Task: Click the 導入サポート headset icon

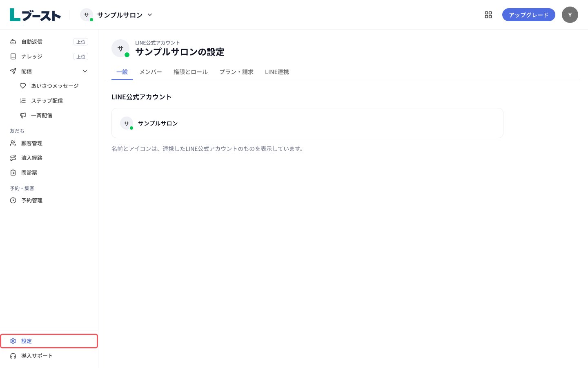Action: (x=13, y=356)
